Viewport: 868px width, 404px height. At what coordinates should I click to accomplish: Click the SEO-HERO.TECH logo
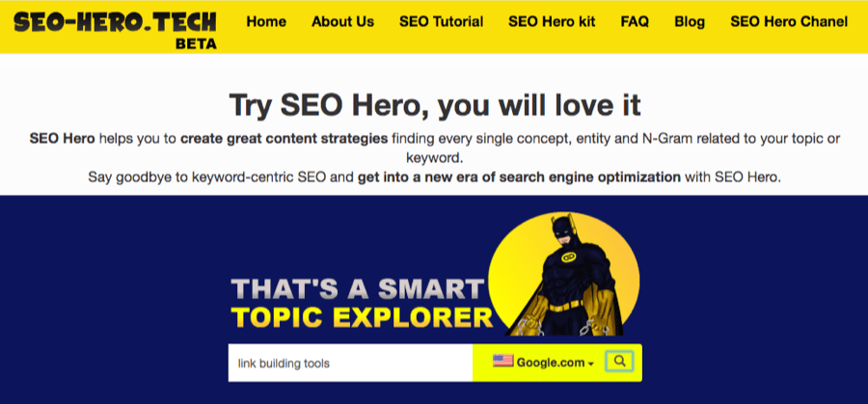coord(109,21)
